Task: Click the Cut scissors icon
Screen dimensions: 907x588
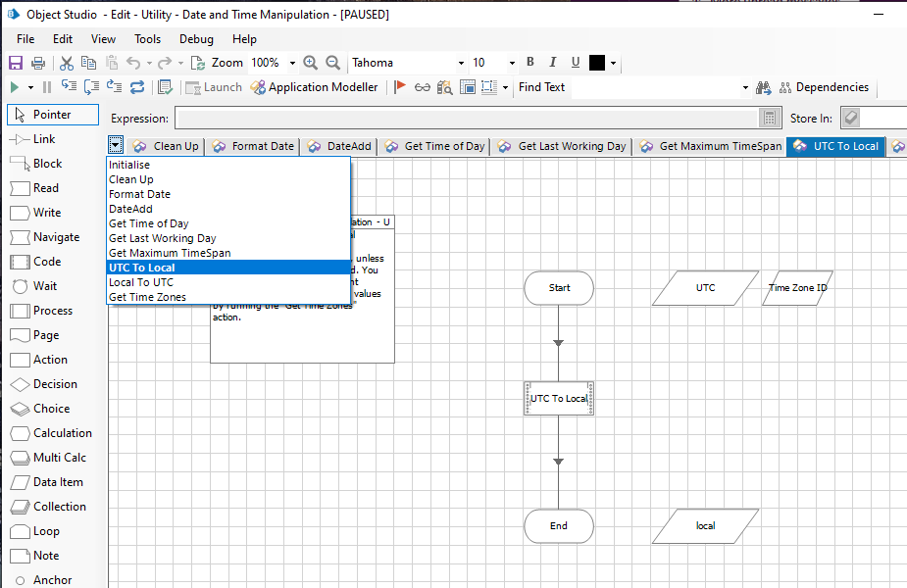Action: click(x=67, y=63)
